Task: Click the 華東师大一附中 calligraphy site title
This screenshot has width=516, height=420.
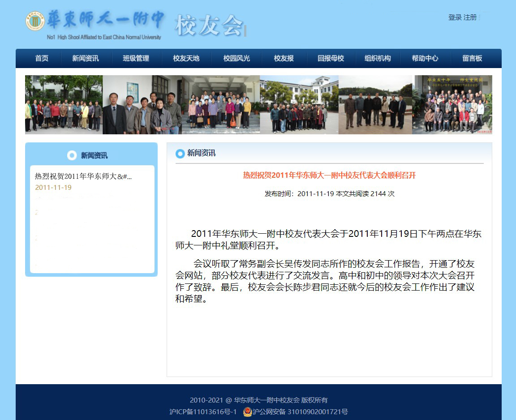Action: (105, 19)
